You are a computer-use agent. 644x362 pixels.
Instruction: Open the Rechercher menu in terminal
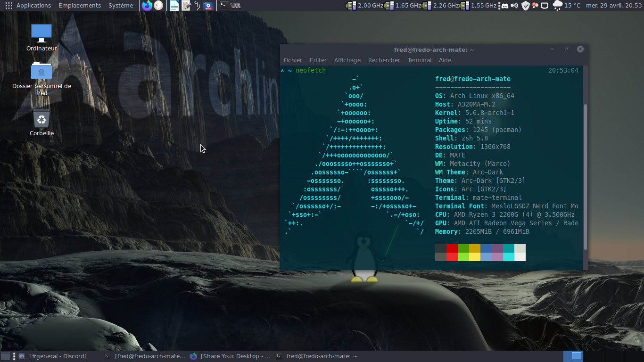(384, 60)
